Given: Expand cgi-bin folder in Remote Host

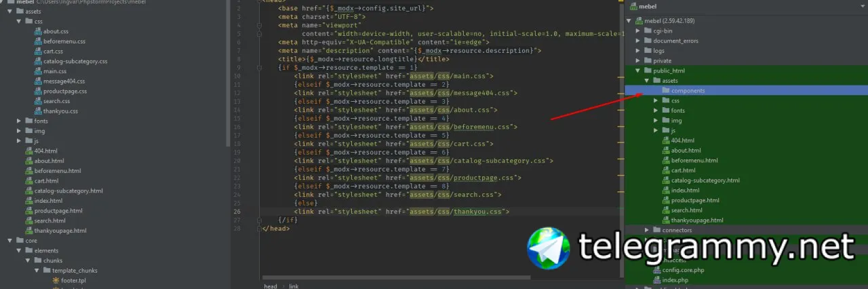Looking at the screenshot, I should tap(637, 31).
